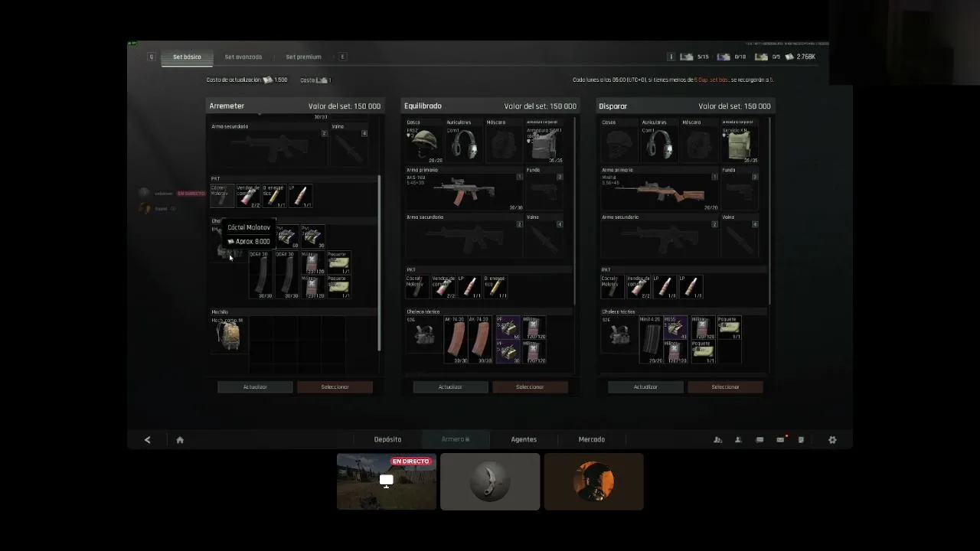Viewport: 980px width, 551px height.
Task: Select the LP item in Arremeter PKT
Action: point(300,196)
